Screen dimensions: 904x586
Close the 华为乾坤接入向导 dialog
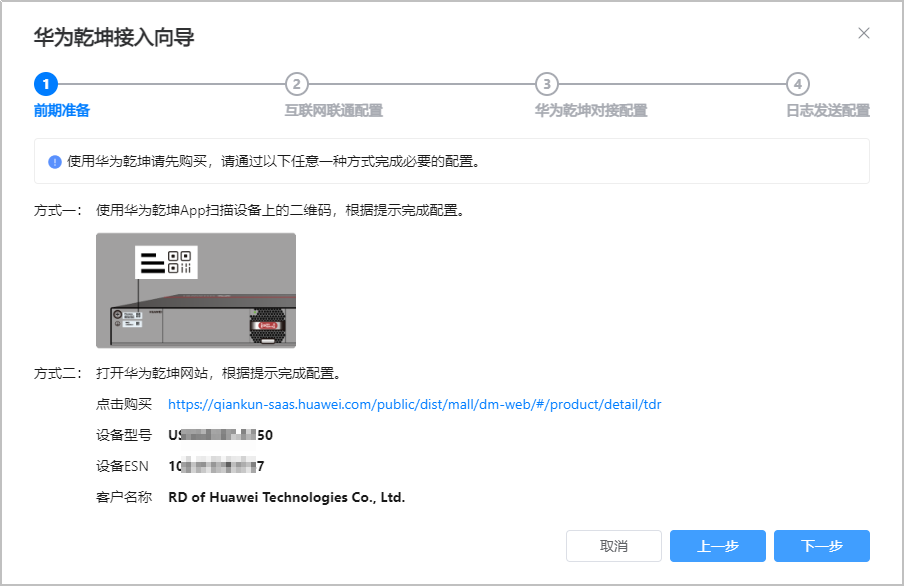coord(863,33)
